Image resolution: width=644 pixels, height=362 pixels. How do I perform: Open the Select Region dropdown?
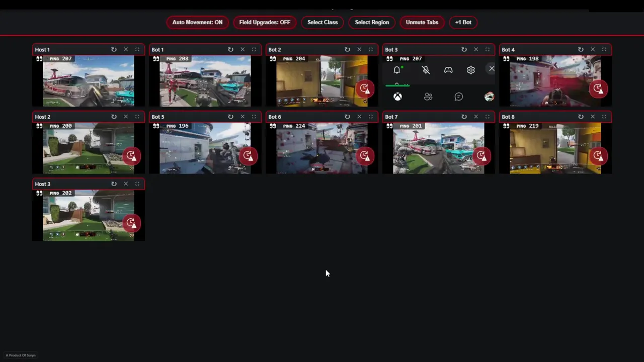pyautogui.click(x=372, y=22)
